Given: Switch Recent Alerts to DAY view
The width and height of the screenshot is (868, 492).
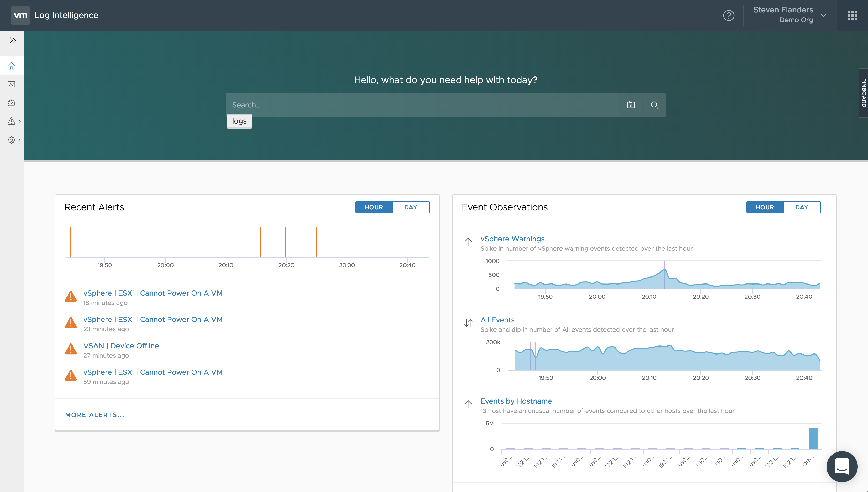Looking at the screenshot, I should [410, 207].
